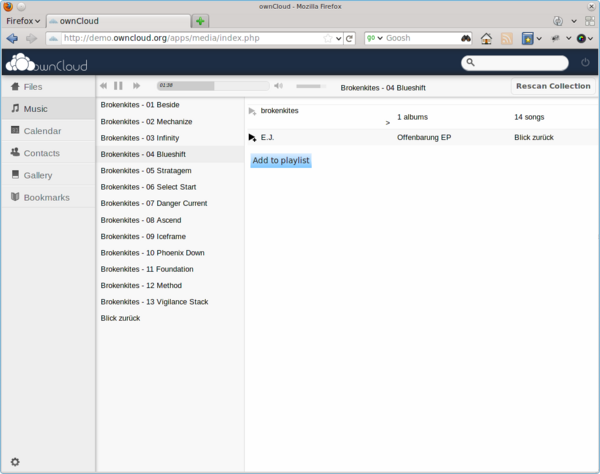Click the song progress bar
Screen dimensions: 600x474
pos(213,86)
